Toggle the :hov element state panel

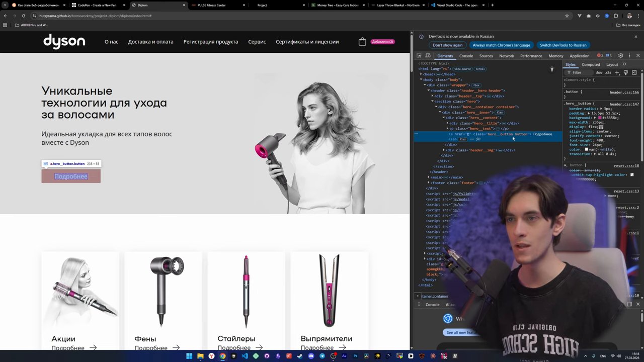point(599,72)
